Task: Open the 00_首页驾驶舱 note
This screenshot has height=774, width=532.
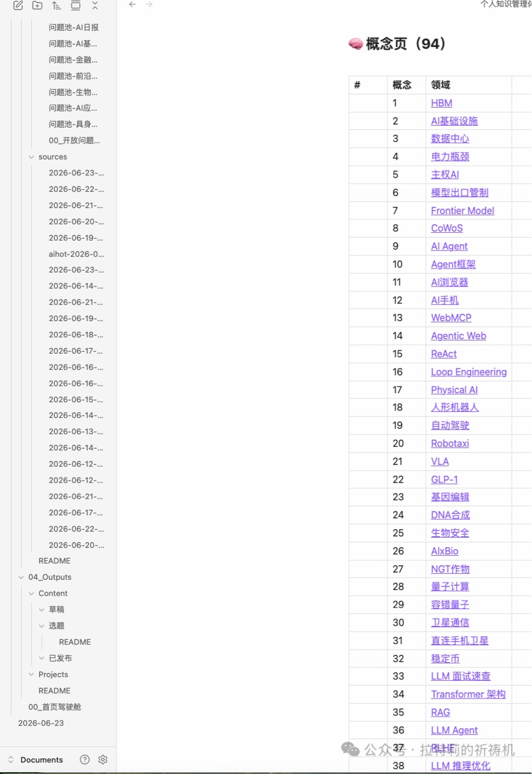Action: pyautogui.click(x=54, y=707)
